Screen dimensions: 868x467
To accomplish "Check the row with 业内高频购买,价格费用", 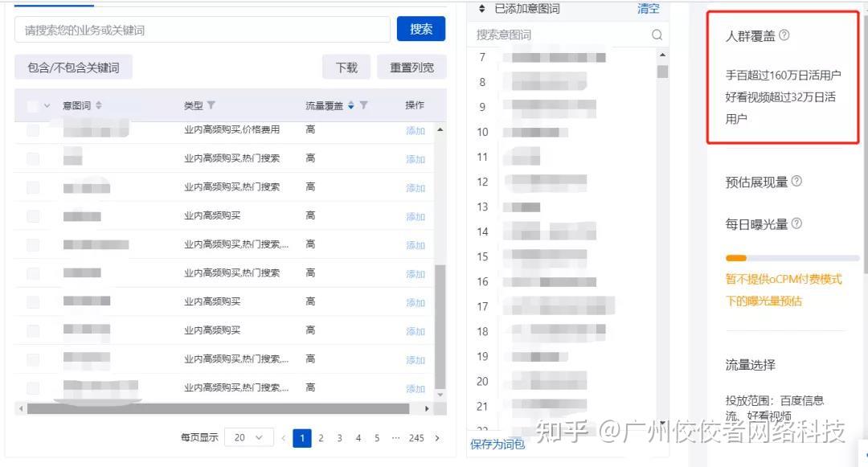I will point(33,130).
